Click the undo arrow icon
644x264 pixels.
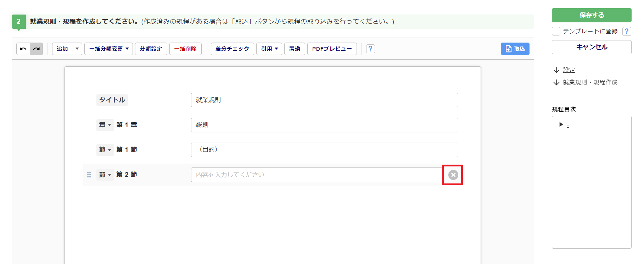(23, 49)
